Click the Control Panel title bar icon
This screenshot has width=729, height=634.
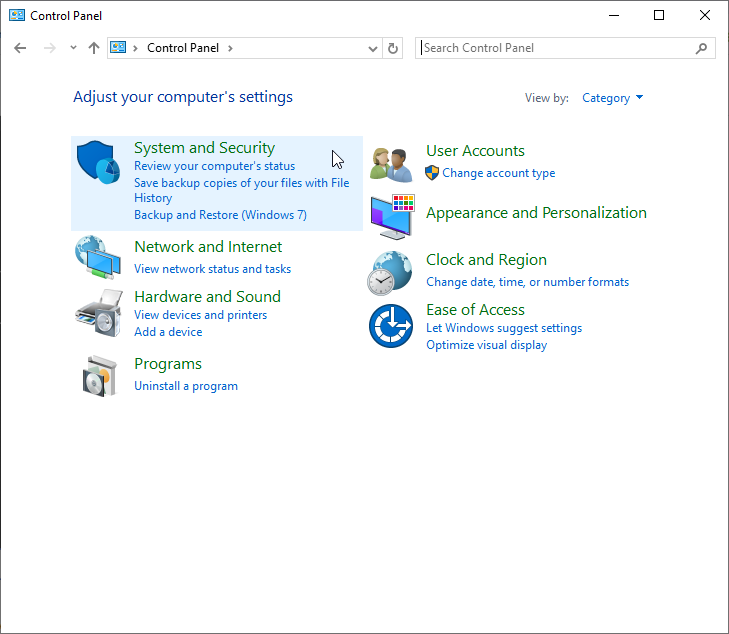click(17, 15)
